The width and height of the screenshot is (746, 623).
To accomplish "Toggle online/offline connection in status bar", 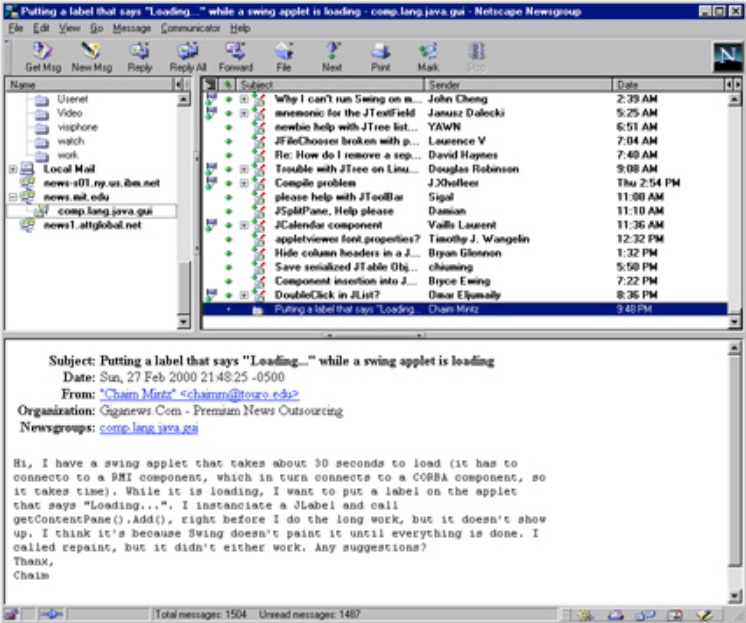I will coord(51,614).
